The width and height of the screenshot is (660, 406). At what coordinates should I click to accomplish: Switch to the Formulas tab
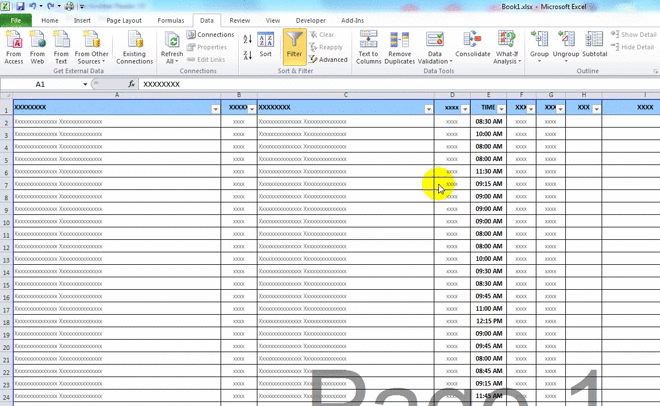point(170,20)
